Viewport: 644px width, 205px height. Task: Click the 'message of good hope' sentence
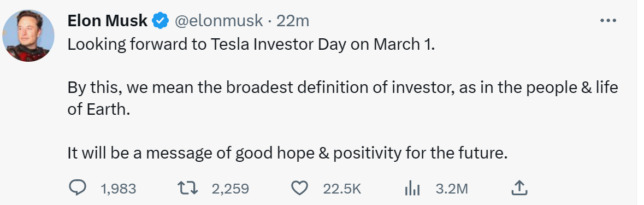(288, 153)
